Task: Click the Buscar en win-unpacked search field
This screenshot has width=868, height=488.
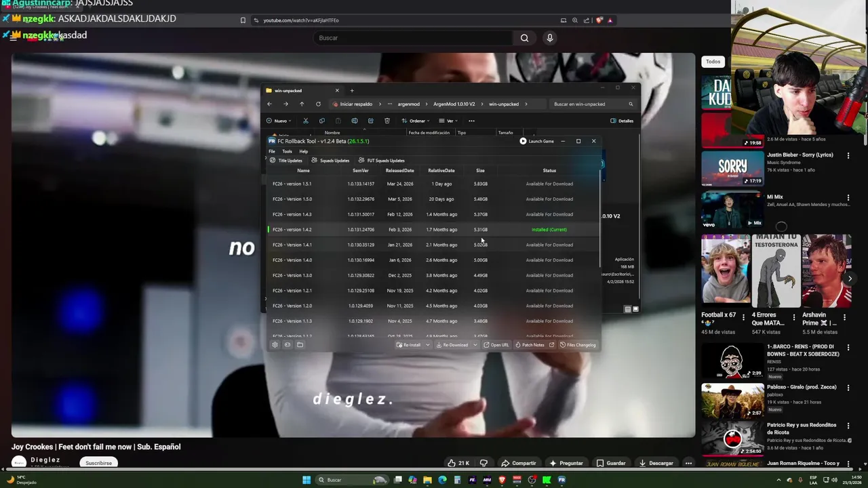Action: (593, 104)
